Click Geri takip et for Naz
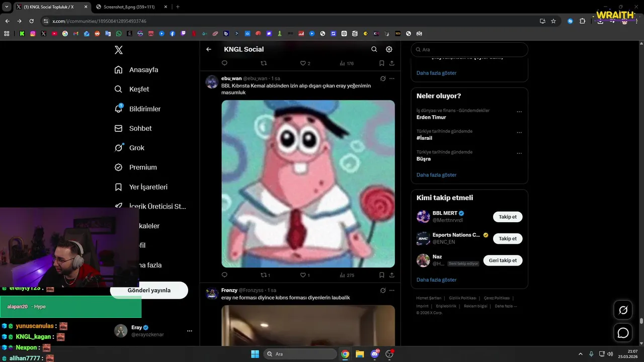Image resolution: width=644 pixels, height=362 pixels. coord(503,260)
